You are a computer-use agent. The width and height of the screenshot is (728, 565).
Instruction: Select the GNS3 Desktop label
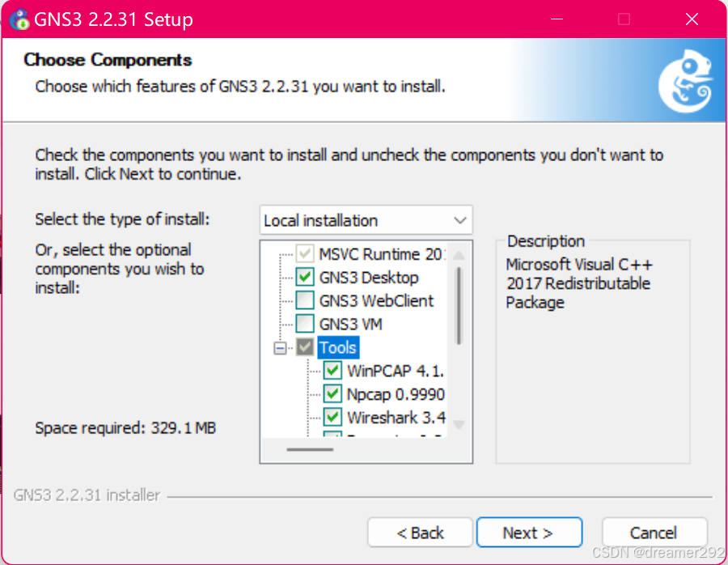click(x=369, y=278)
